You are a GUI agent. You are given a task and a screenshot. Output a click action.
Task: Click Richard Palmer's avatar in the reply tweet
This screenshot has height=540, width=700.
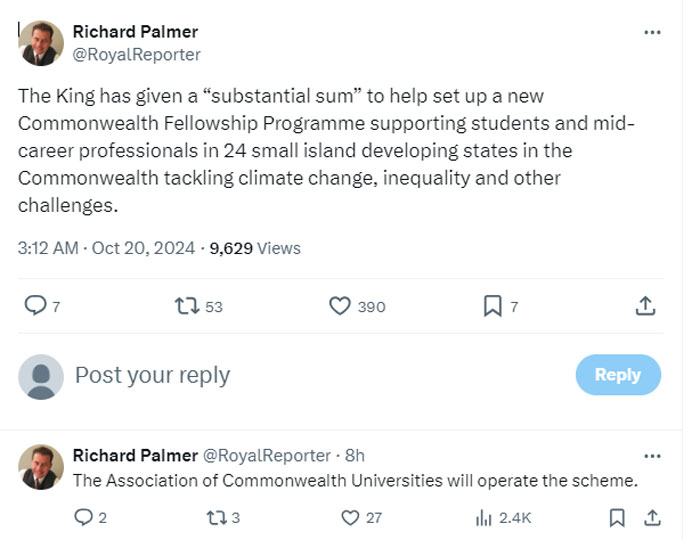point(41,467)
